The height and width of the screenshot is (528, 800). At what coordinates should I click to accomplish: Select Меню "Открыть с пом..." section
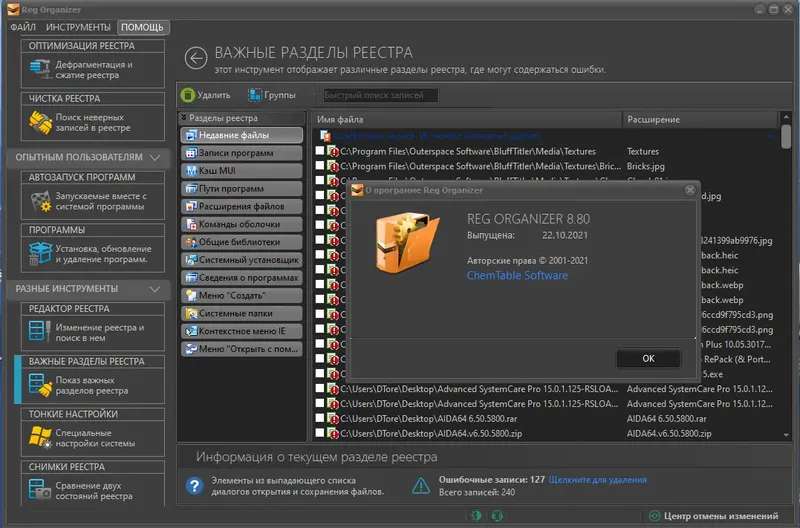[x=241, y=349]
